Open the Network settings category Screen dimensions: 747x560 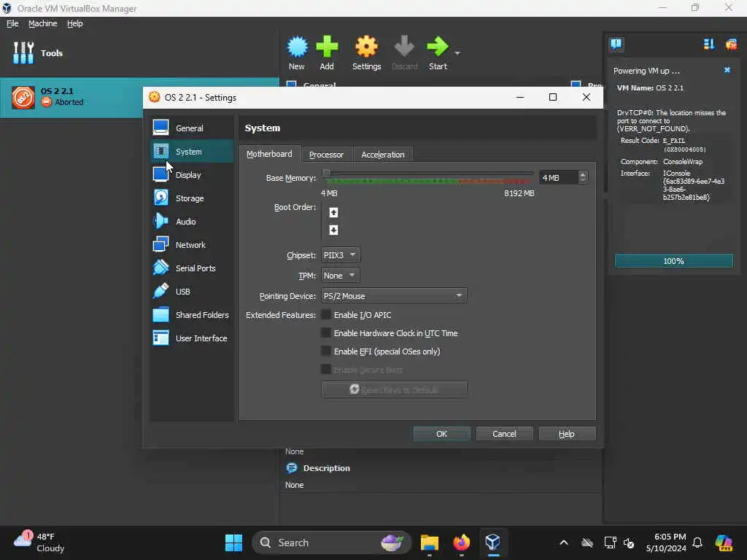[192, 245]
